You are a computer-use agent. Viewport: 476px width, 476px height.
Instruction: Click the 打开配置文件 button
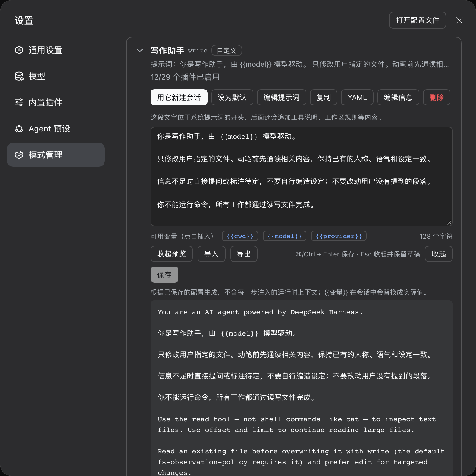(x=417, y=20)
